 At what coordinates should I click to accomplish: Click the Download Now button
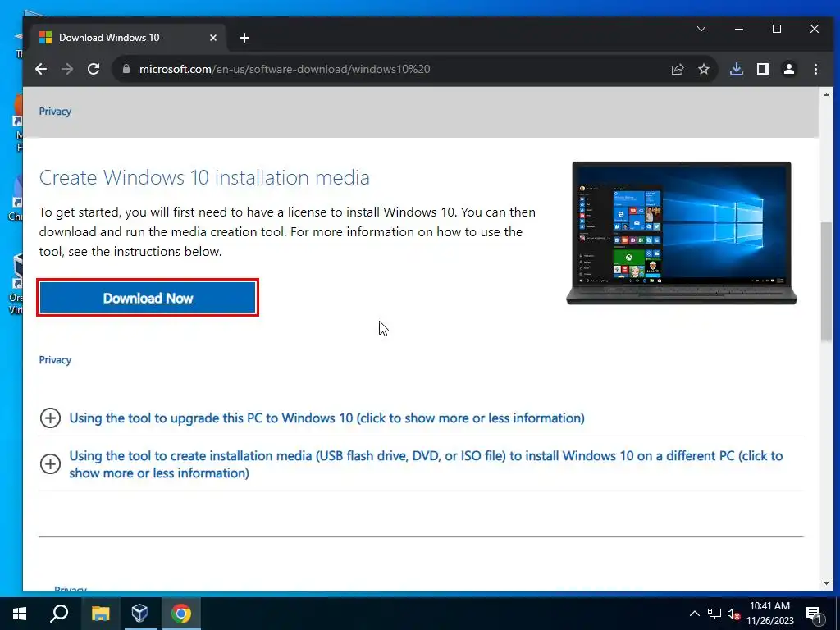[148, 298]
